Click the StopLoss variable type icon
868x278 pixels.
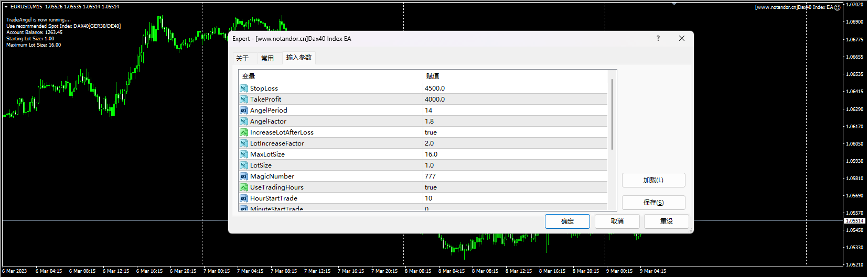click(243, 88)
